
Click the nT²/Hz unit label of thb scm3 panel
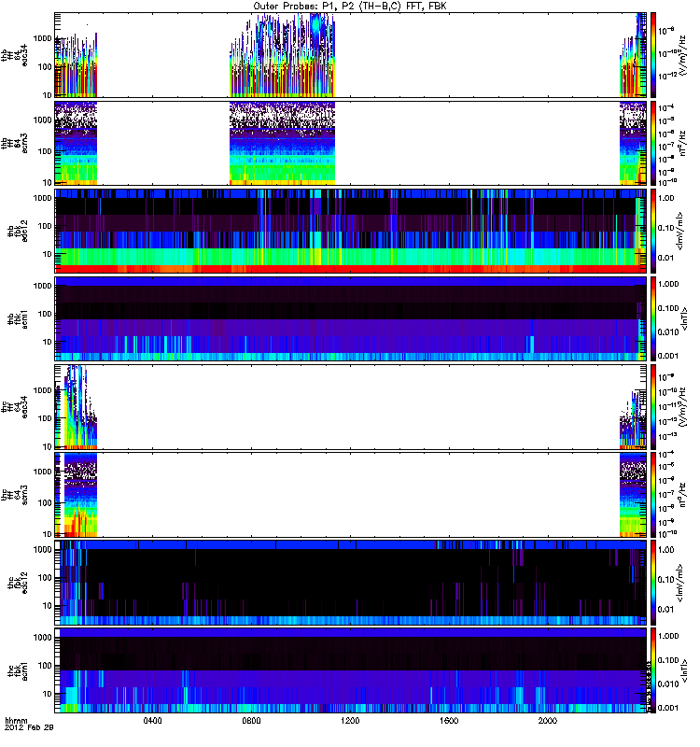point(682,144)
